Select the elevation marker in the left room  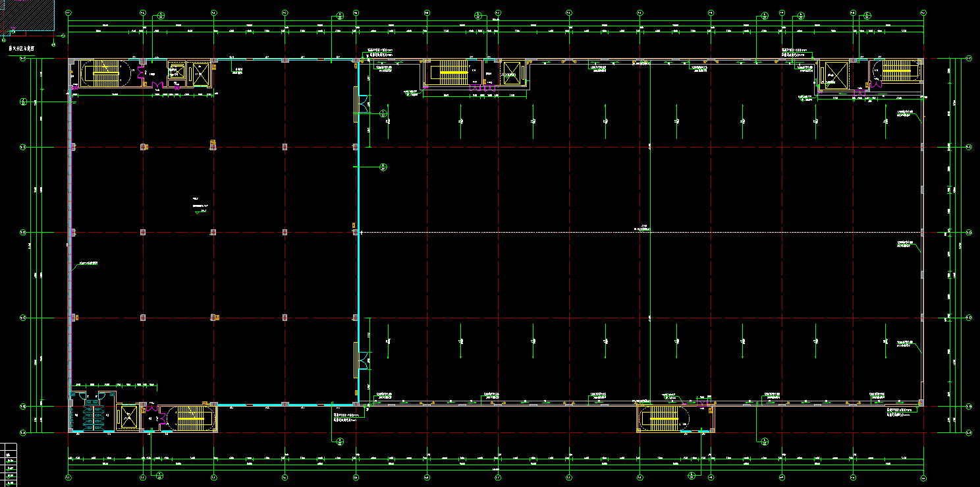click(200, 208)
